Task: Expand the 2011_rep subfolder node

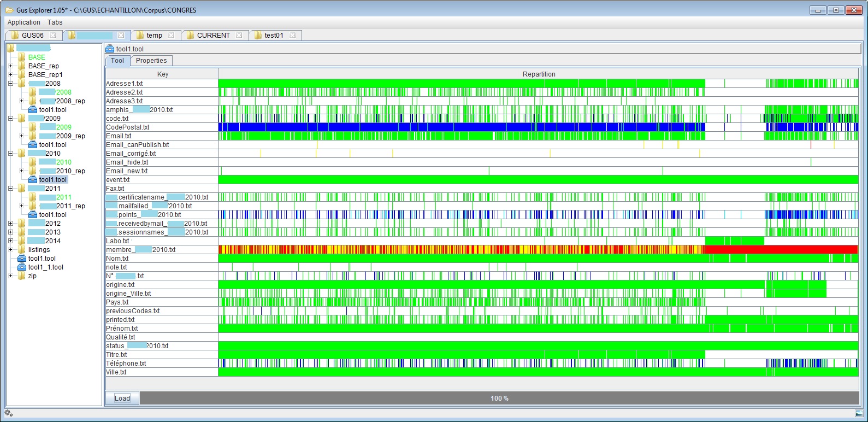Action: (21, 206)
